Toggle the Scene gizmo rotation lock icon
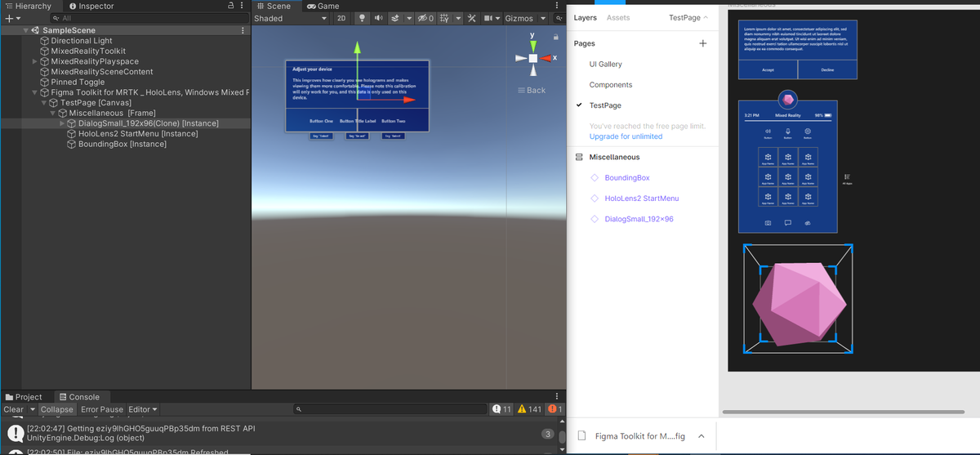 pos(555,37)
